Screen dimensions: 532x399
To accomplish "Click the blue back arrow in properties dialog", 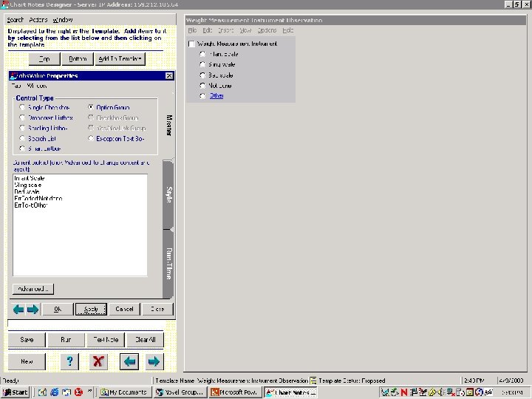I will [18, 309].
